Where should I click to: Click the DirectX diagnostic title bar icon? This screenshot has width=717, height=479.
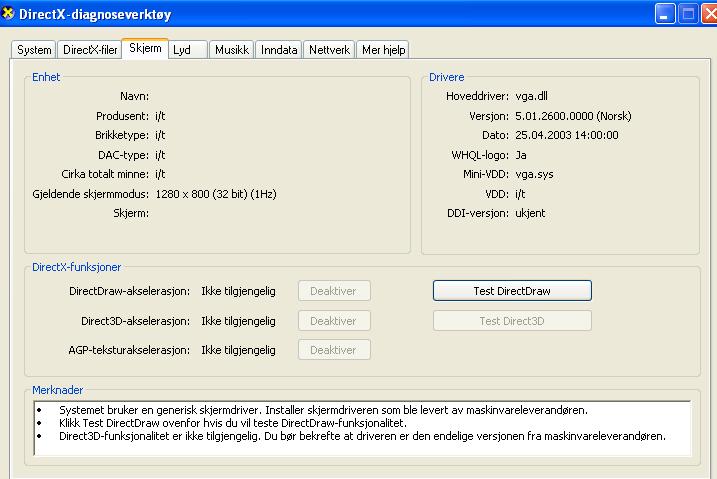click(8, 13)
